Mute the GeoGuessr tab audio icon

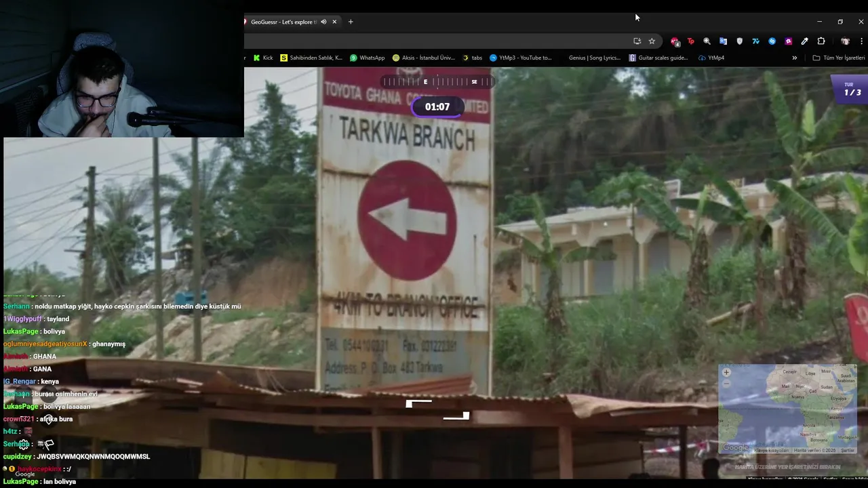pyautogui.click(x=323, y=22)
